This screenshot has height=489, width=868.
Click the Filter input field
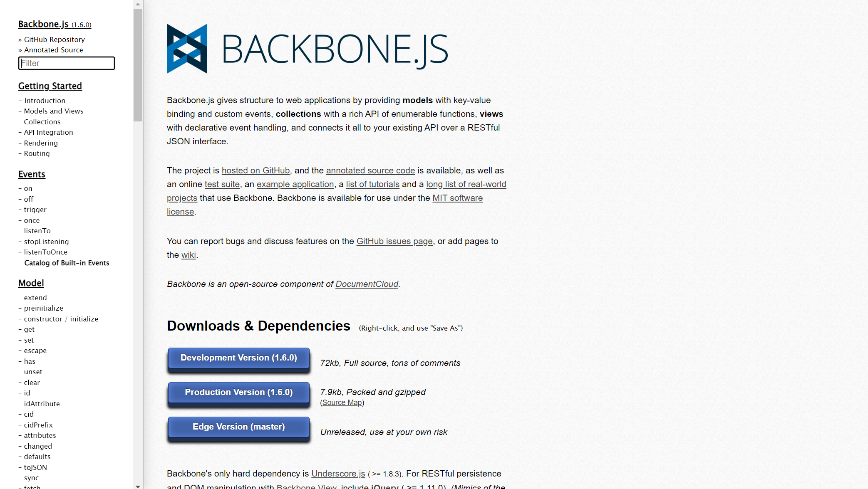66,63
